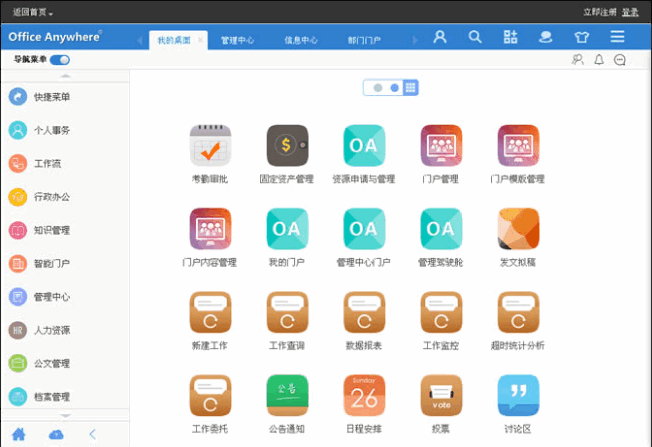
Task: Open the 日程安排 calendar icon
Action: (364, 395)
